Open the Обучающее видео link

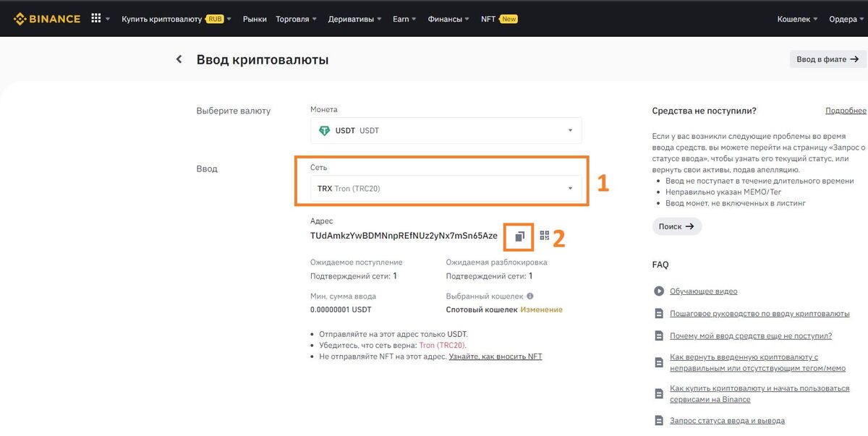704,291
